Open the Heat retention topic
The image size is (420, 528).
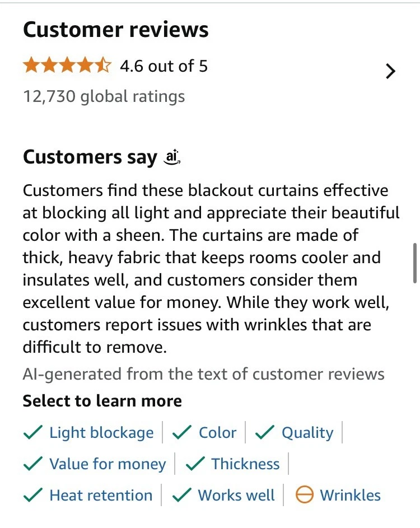[101, 496]
